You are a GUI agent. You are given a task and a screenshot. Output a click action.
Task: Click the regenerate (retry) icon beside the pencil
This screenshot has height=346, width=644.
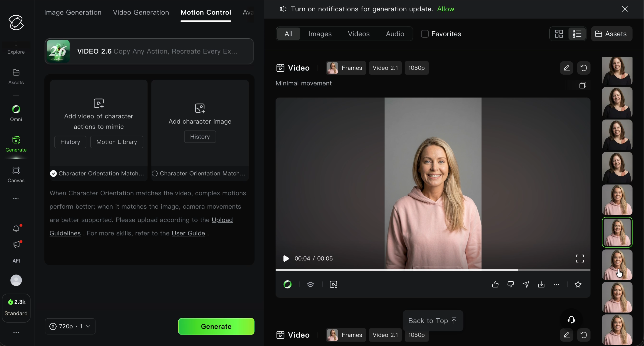coord(584,68)
